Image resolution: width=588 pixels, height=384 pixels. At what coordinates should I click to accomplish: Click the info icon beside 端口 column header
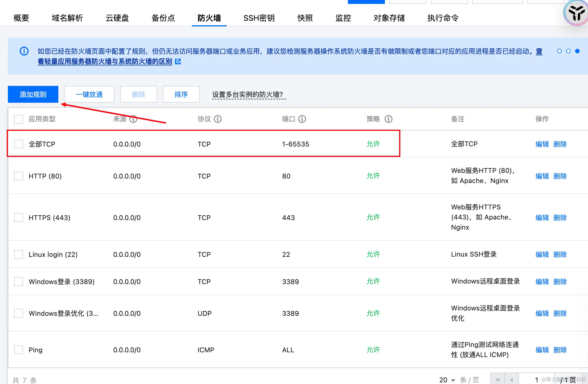(x=302, y=119)
